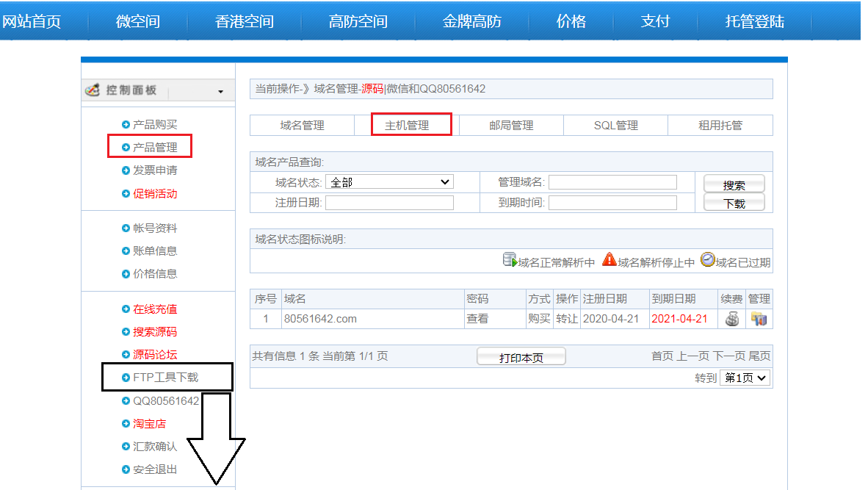868x490 pixels.
Task: Open the 香港空间 top menu item
Action: [244, 21]
